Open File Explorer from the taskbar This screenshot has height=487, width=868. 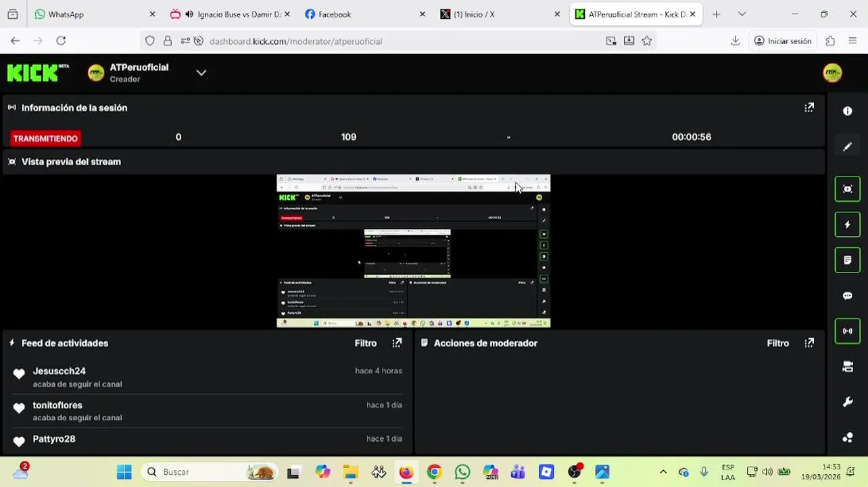[x=350, y=472]
